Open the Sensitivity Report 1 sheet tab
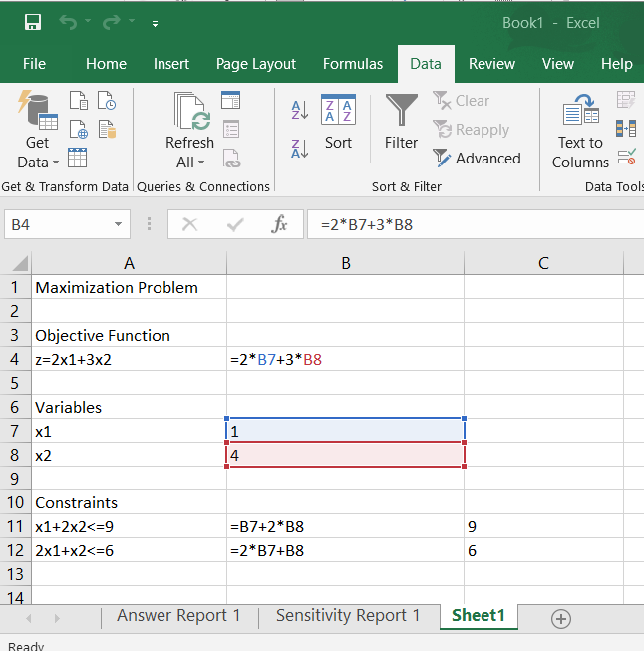Viewport: 644px width, 651px height. (x=348, y=616)
